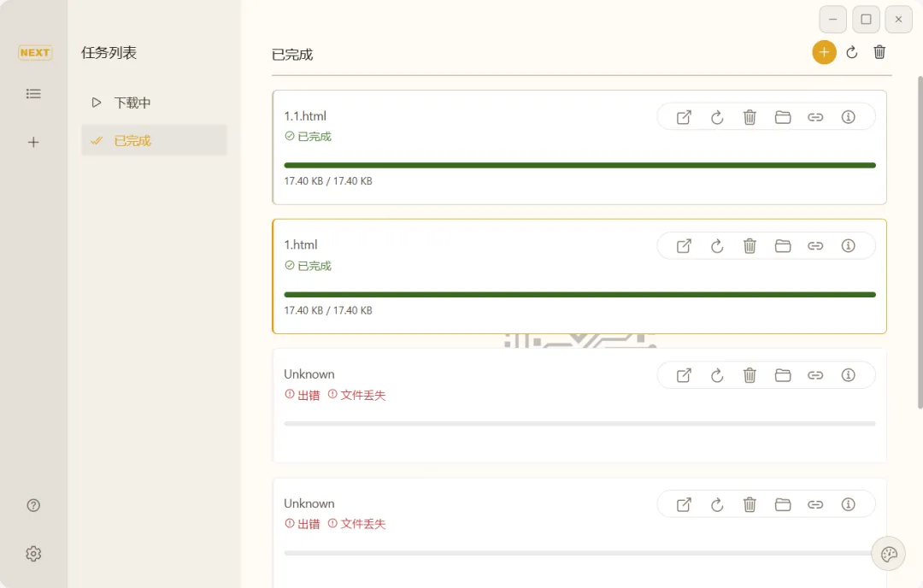
Task: Click the 1.html progress bar
Action: 579,295
